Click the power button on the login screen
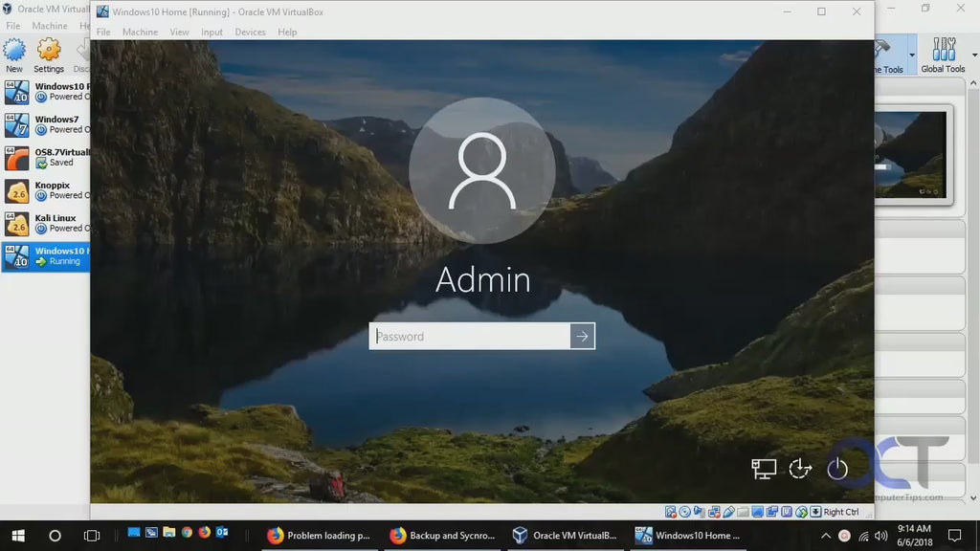Image resolution: width=980 pixels, height=551 pixels. 837,468
